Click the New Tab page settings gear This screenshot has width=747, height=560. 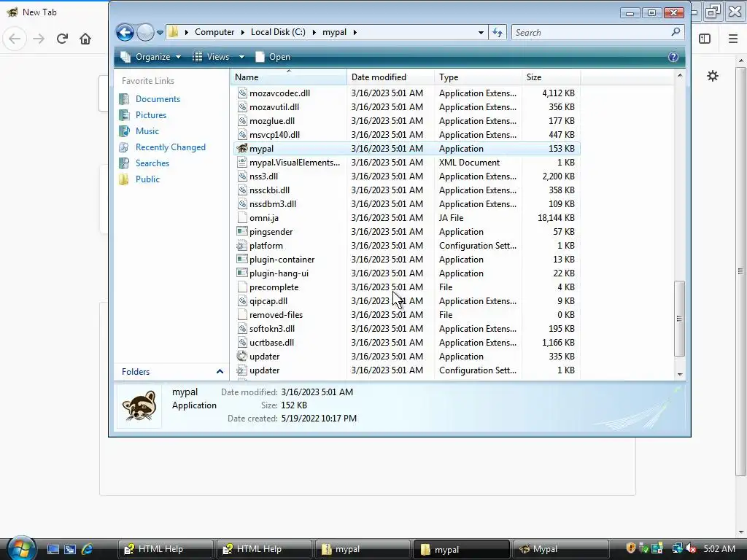pos(712,76)
